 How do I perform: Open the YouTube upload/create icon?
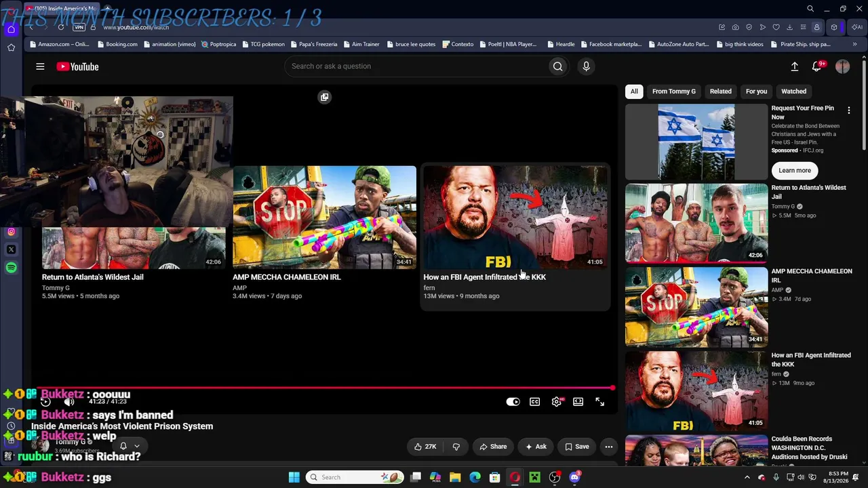click(794, 66)
